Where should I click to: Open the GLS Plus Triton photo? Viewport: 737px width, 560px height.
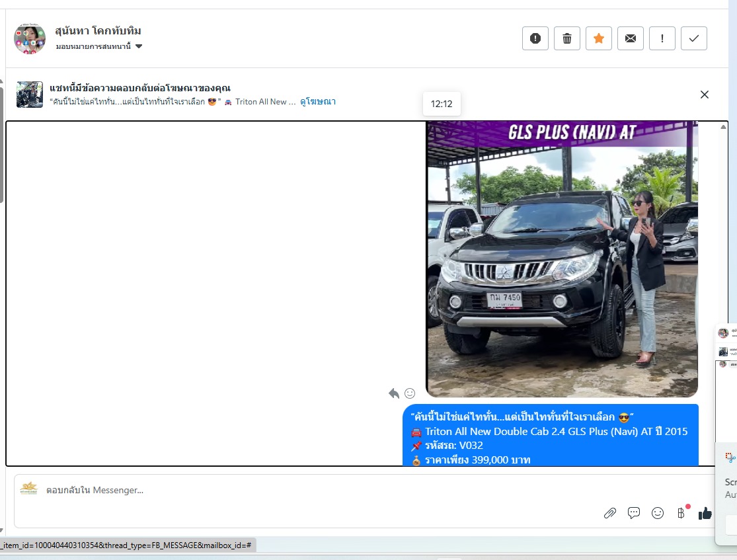(562, 259)
